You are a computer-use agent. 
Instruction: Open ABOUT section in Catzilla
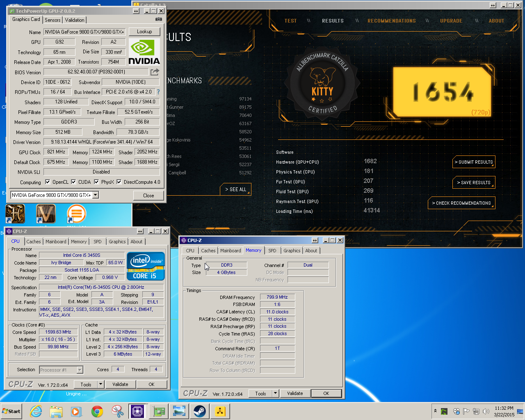click(496, 21)
